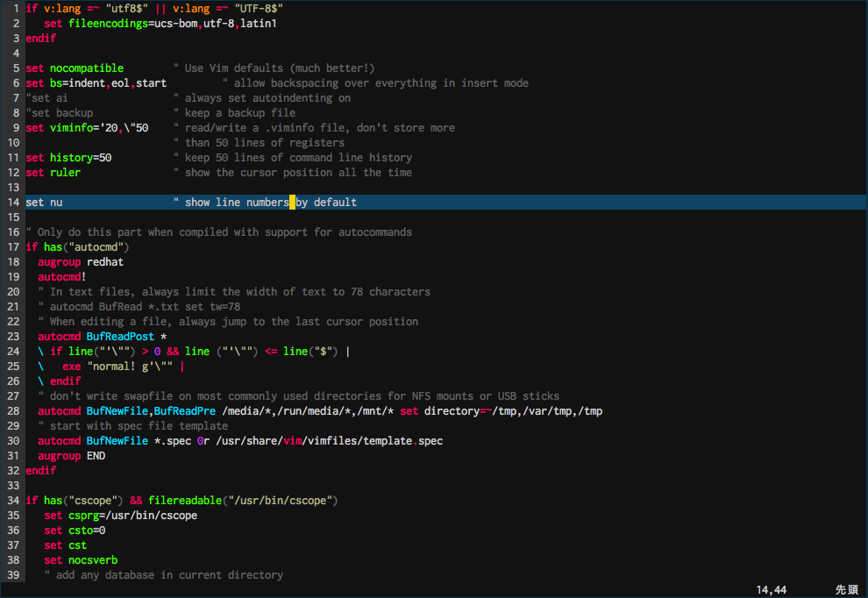Click "viminfo" option on line 9
868x598 pixels.
pos(71,128)
